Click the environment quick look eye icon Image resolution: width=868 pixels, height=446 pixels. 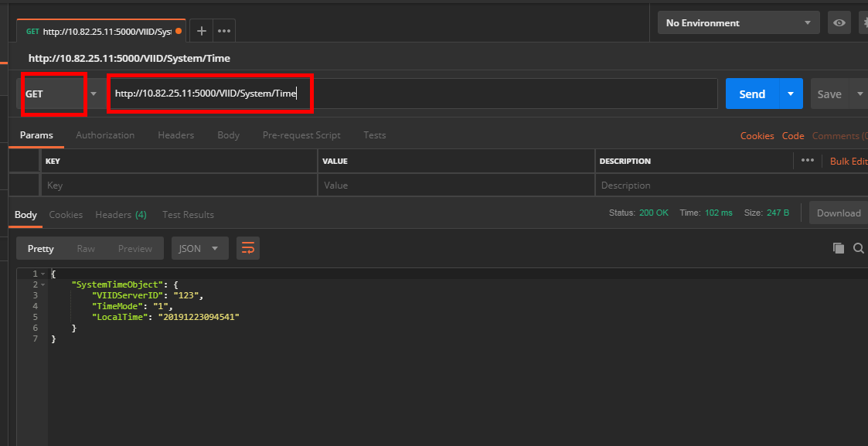(839, 23)
